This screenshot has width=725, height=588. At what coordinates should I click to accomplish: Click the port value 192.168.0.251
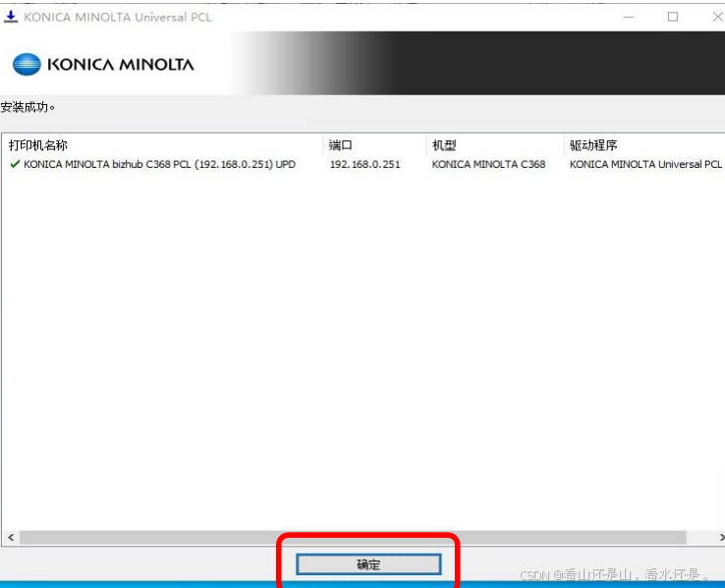tap(365, 165)
